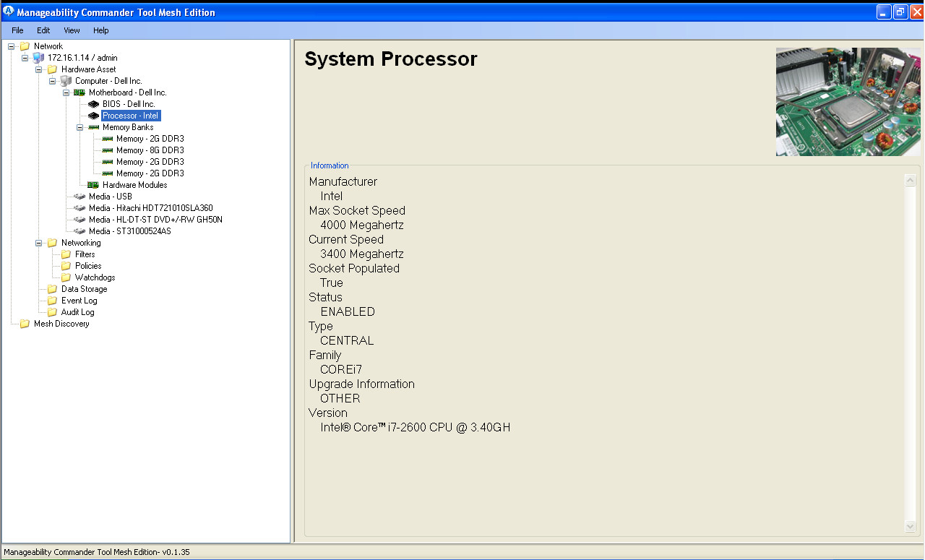Open the Event Log label
Image resolution: width=925 pixels, height=560 pixels.
[79, 301]
